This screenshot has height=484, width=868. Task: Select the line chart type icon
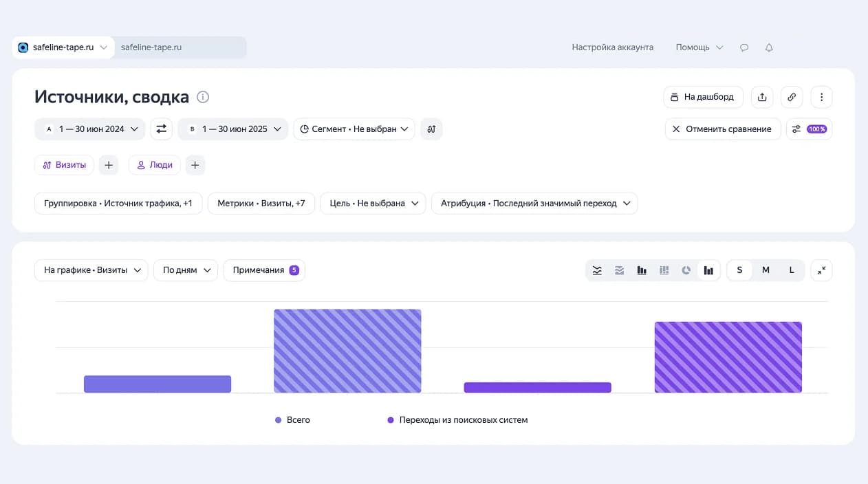(x=597, y=270)
